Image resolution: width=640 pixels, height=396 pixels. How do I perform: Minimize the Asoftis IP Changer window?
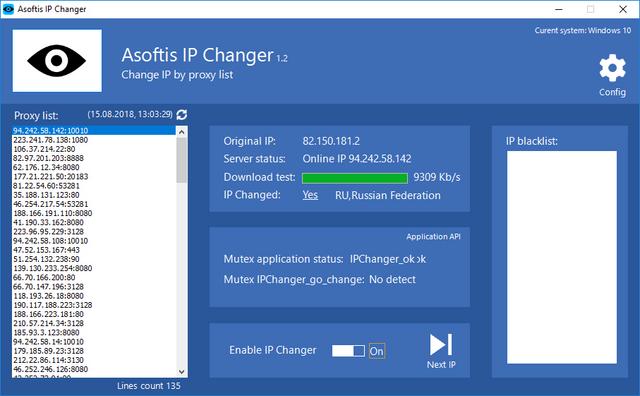point(559,9)
